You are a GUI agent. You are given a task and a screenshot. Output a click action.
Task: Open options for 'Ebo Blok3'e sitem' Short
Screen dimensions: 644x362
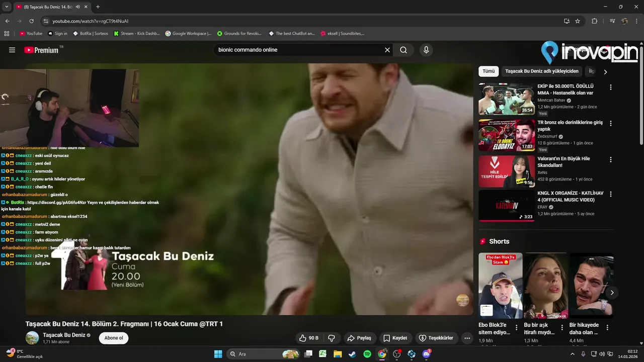tap(516, 327)
